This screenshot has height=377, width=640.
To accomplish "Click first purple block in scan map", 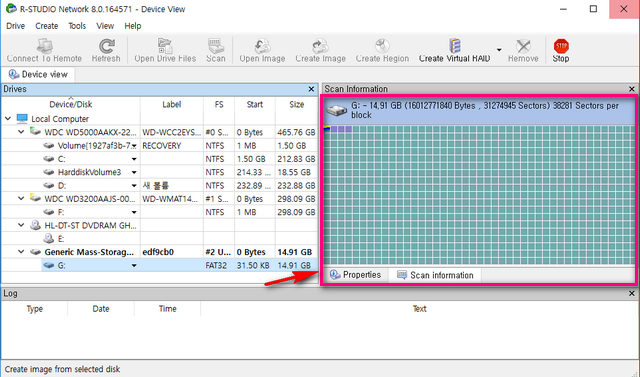I will [x=334, y=129].
